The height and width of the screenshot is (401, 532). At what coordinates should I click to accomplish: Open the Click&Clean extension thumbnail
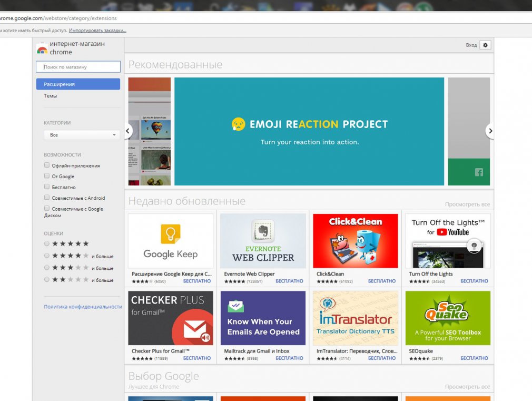(355, 241)
